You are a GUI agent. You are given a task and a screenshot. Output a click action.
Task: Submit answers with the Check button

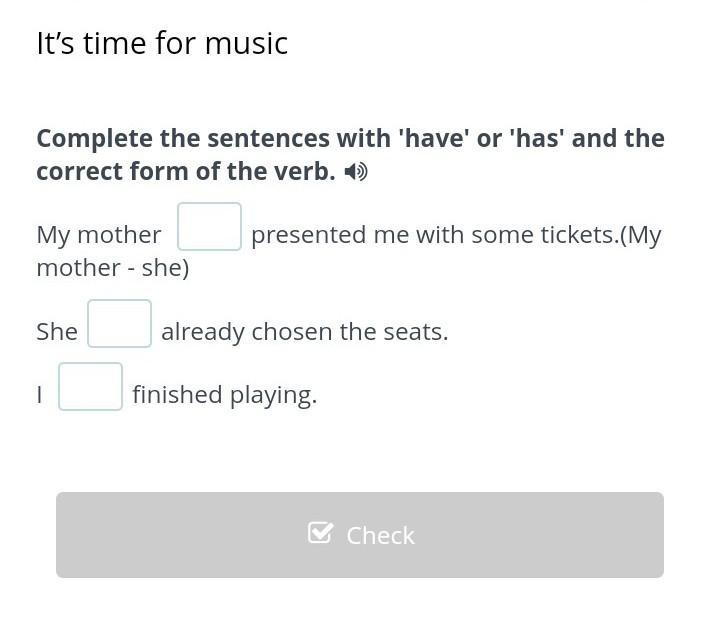[360, 535]
